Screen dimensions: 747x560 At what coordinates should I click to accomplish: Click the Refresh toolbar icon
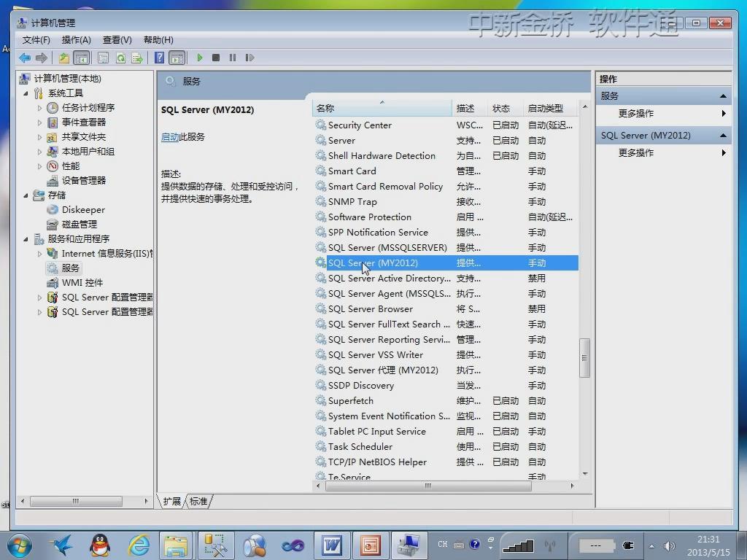[121, 58]
